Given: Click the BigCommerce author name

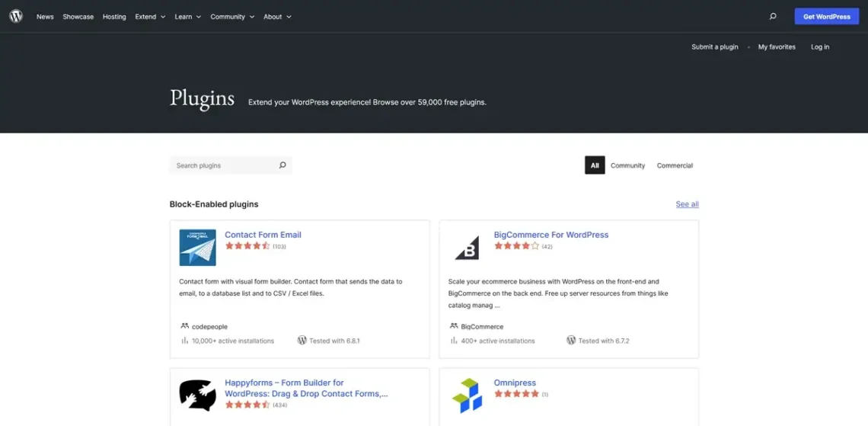Looking at the screenshot, I should click(482, 327).
